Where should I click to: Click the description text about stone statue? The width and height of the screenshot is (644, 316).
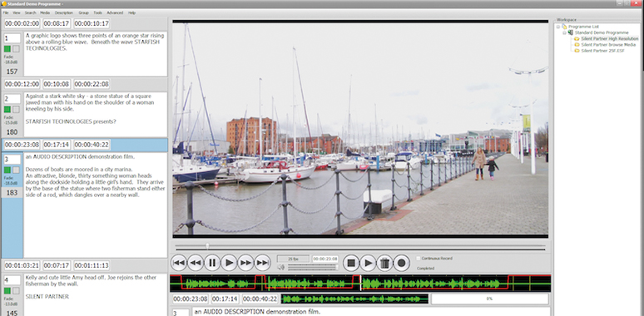point(96,114)
